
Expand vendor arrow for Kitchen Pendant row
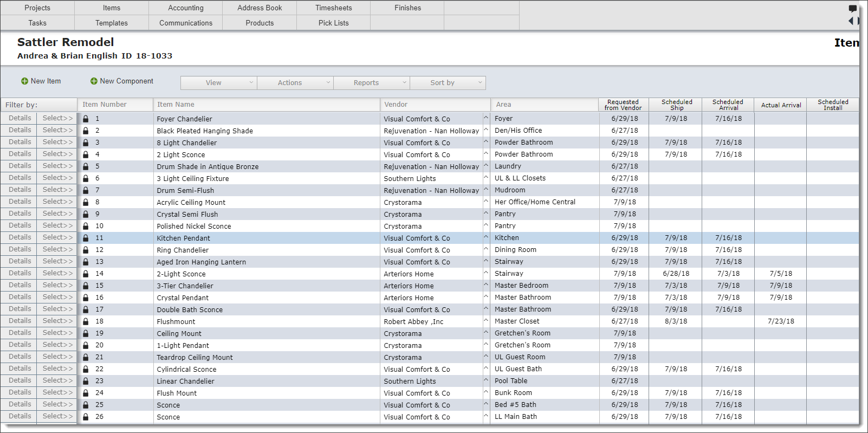486,237
